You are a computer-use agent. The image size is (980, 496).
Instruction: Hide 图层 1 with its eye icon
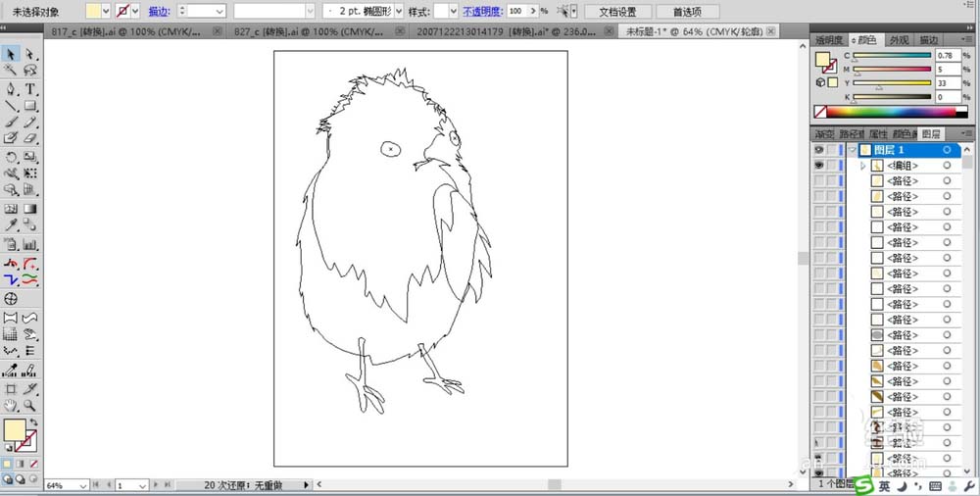click(x=818, y=150)
